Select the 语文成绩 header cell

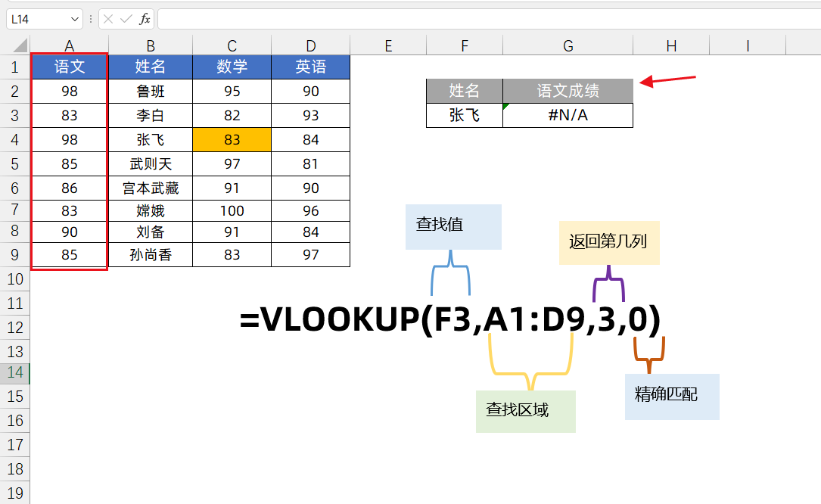(x=568, y=92)
